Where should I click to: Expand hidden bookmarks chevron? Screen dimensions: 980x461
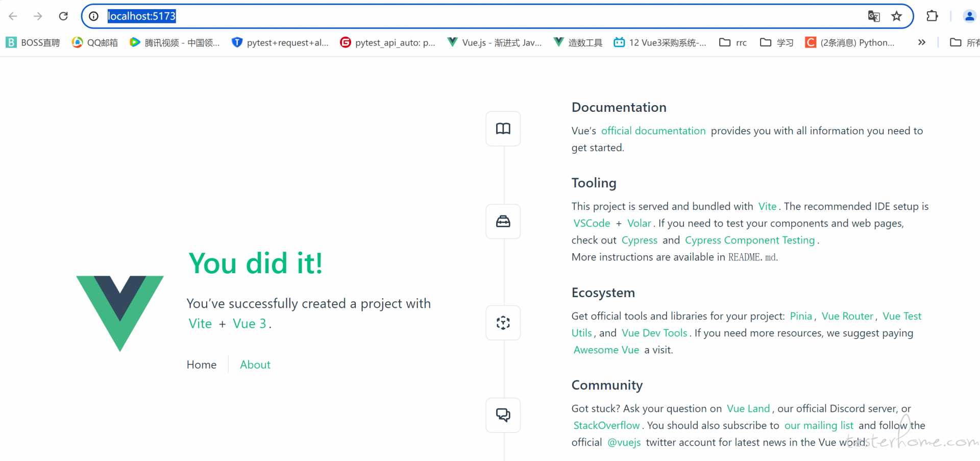click(922, 42)
